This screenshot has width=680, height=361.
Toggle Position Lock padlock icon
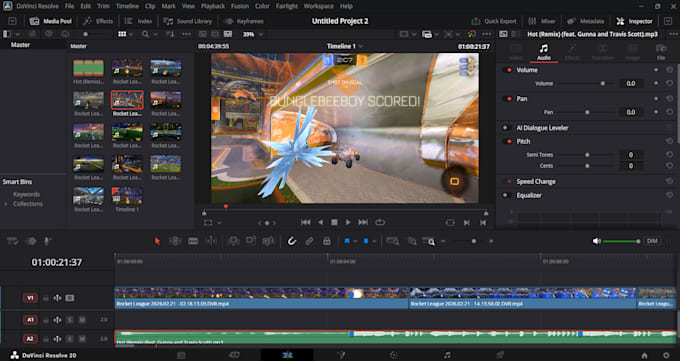(x=327, y=241)
